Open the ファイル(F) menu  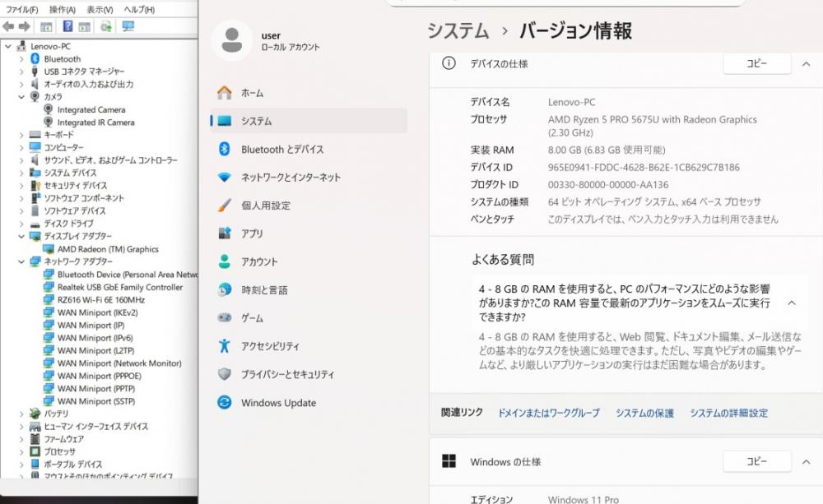pyautogui.click(x=21, y=9)
